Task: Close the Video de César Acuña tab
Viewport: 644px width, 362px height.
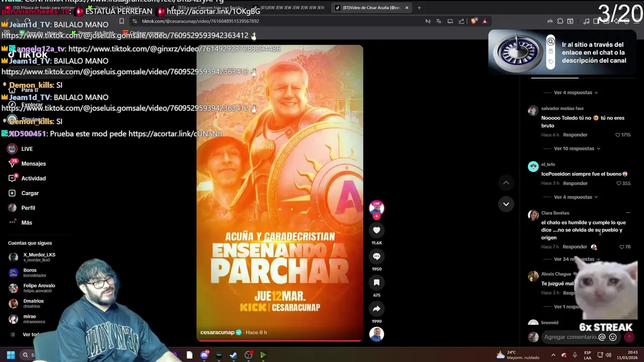Action: (x=407, y=8)
